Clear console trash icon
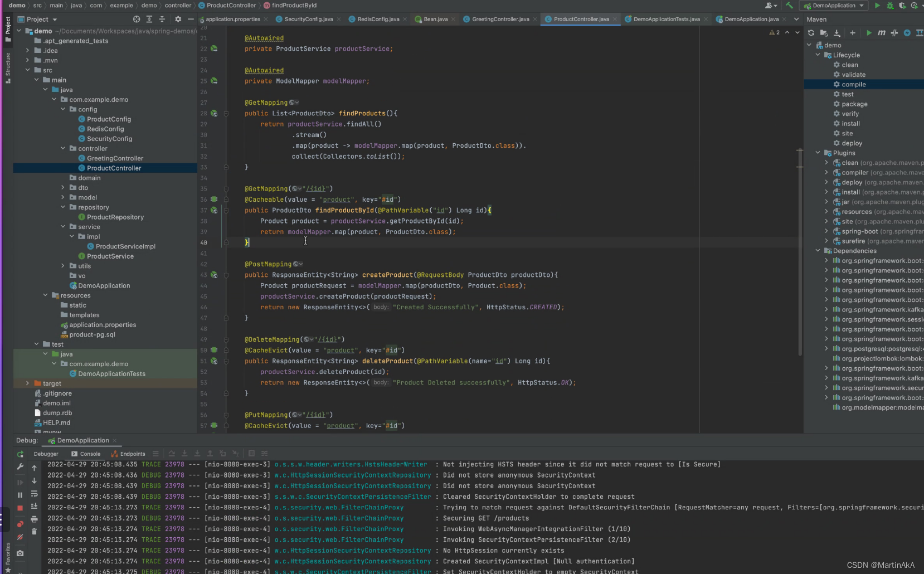This screenshot has width=924, height=574. tap(34, 532)
